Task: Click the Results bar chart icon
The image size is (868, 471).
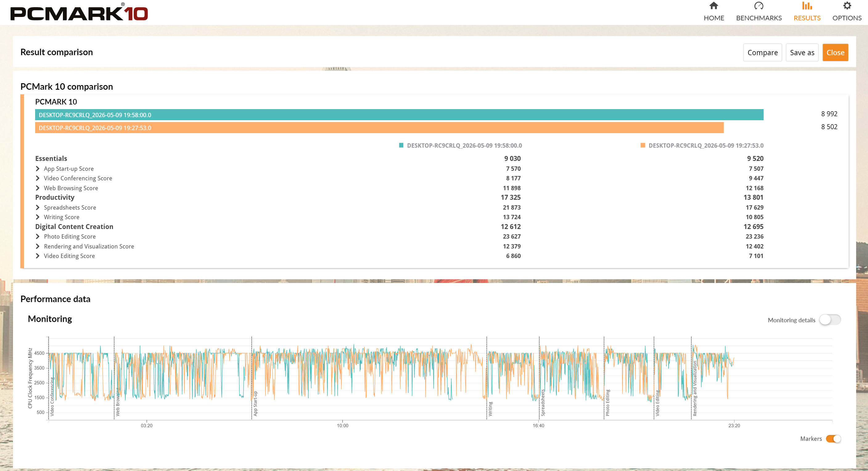Action: [x=807, y=6]
